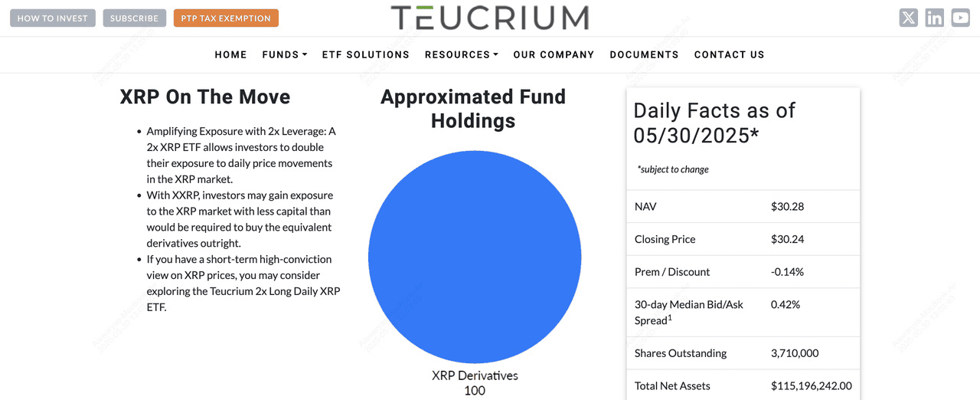This screenshot has height=400, width=980.
Task: Click the How To Invest button
Action: (x=52, y=18)
